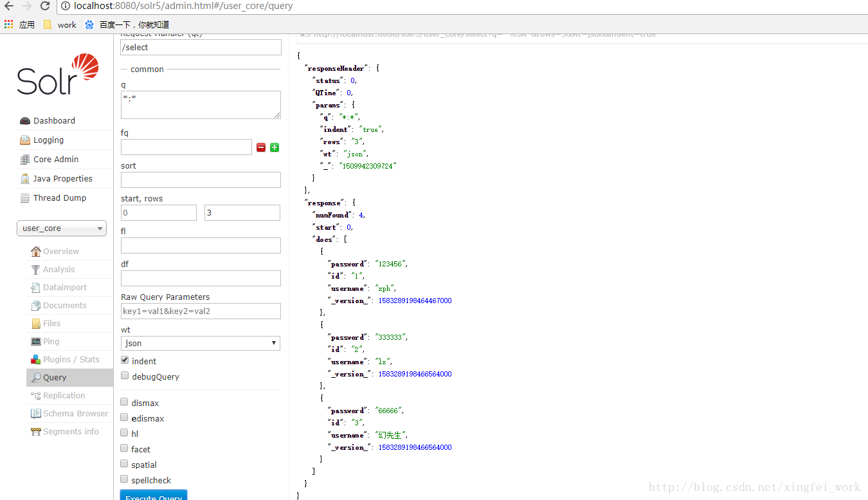Click the browser back arrow

(9, 6)
